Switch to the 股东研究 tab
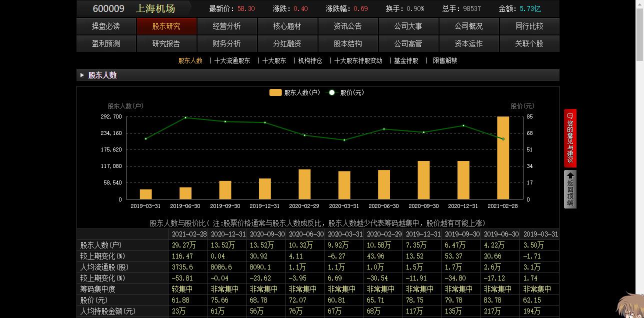Viewport: 644px width, 318px height. pyautogui.click(x=166, y=26)
